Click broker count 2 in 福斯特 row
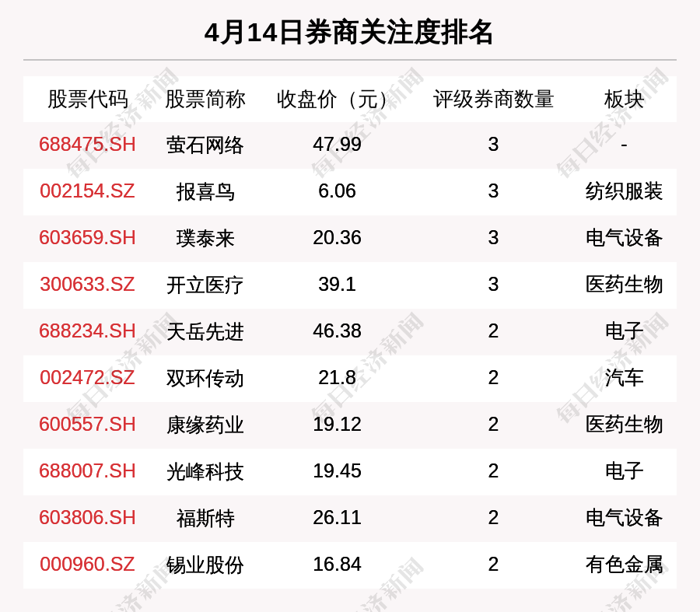This screenshot has width=700, height=612. [493, 518]
